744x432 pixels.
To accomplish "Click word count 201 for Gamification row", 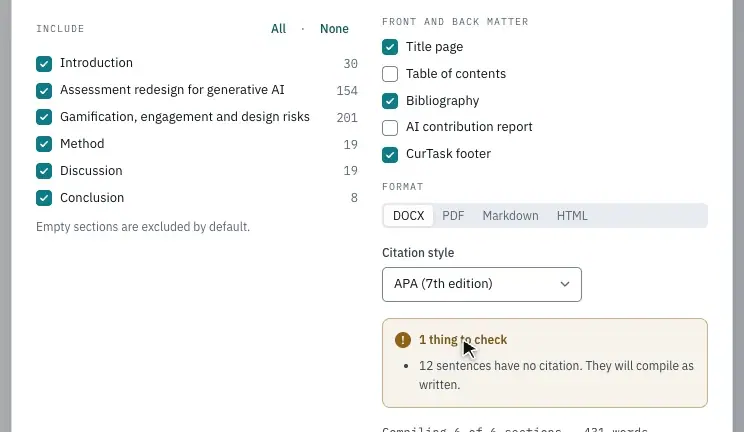I will tap(347, 118).
